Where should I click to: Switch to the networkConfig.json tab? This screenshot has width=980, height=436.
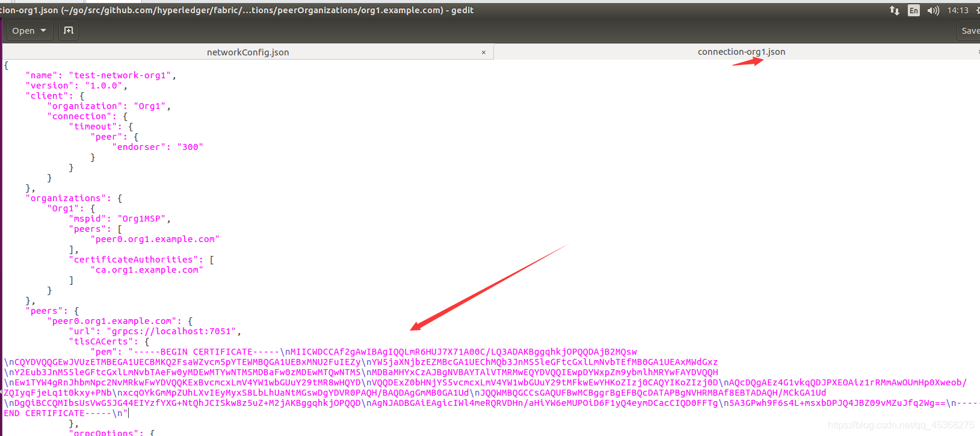248,52
